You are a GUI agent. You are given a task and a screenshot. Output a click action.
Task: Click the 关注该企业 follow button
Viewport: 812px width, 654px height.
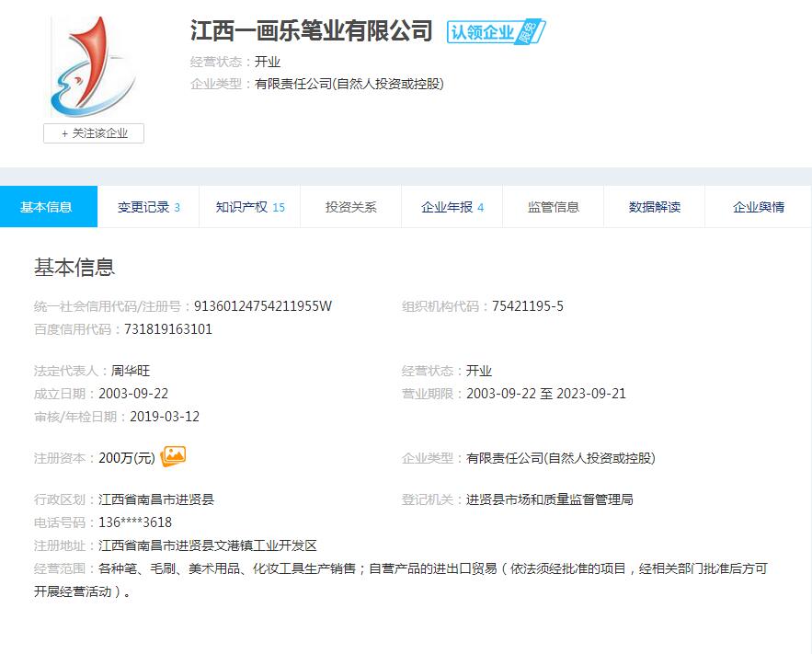pos(94,133)
